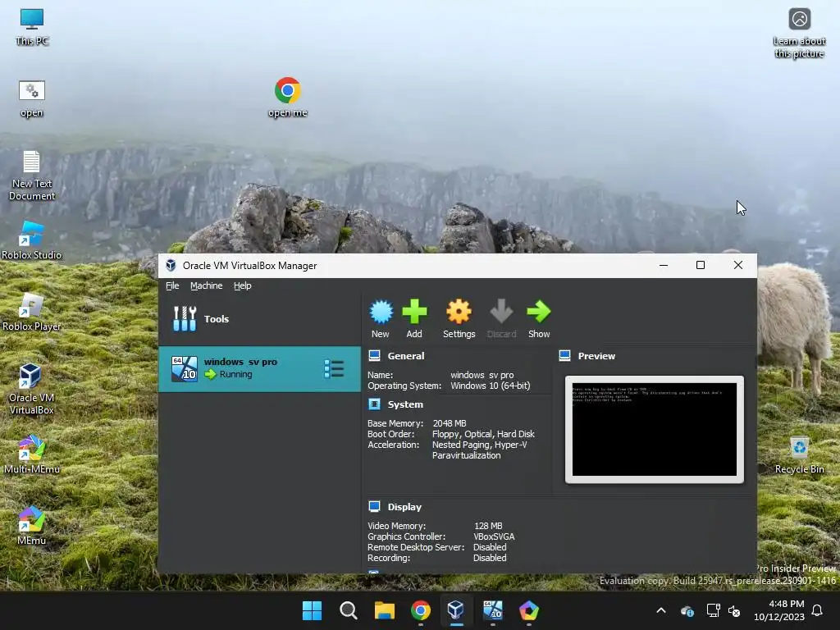This screenshot has width=840, height=630.
Task: Switch to the running VM taskbar icon
Action: coord(492,610)
